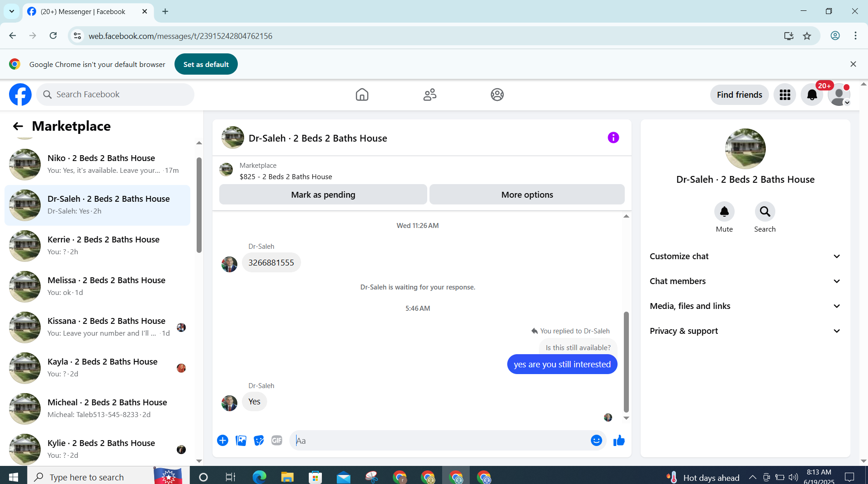Send a thumbs-up like

pyautogui.click(x=619, y=441)
